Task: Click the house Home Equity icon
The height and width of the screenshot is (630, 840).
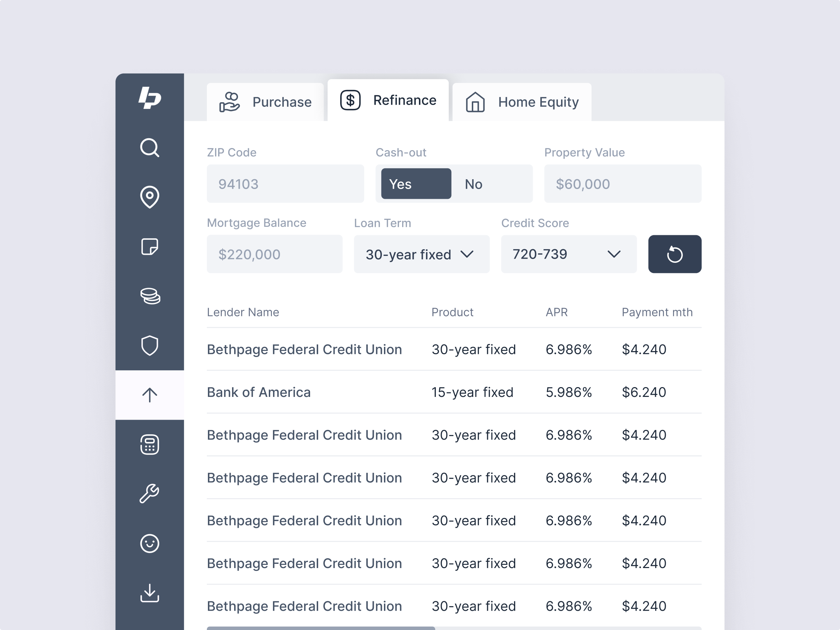Action: tap(475, 102)
